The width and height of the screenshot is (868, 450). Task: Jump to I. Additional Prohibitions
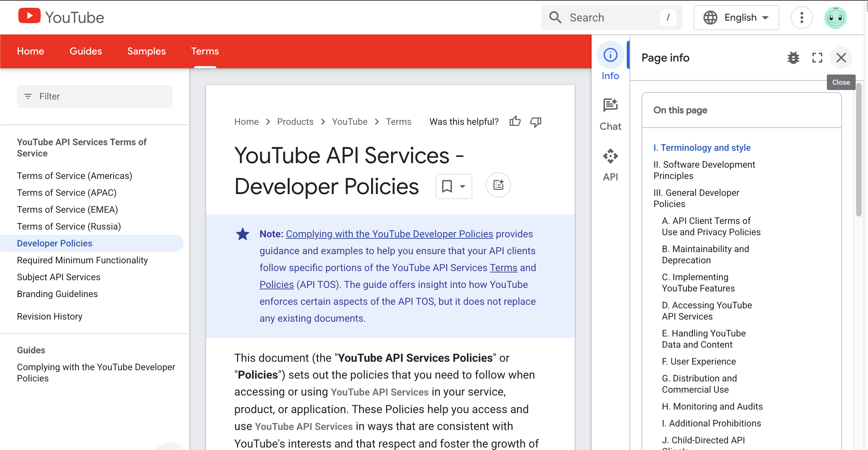[711, 423]
